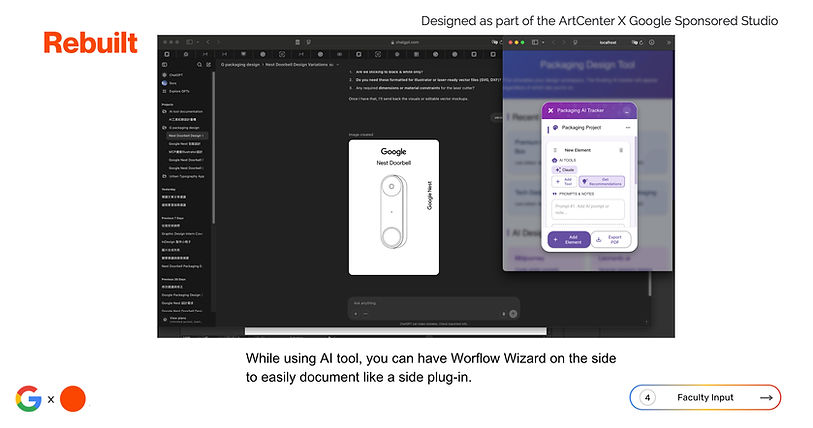Image resolution: width=813 pixels, height=428 pixels.
Task: Select the Claude tool chip
Action: (x=565, y=170)
